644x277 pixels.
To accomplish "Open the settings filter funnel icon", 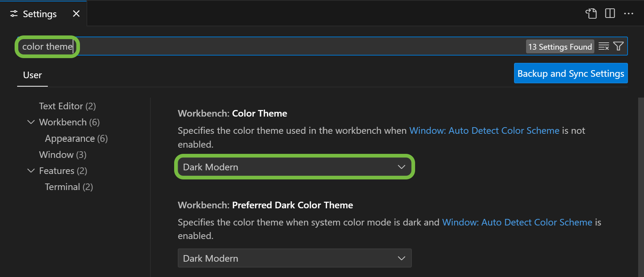I will click(618, 46).
